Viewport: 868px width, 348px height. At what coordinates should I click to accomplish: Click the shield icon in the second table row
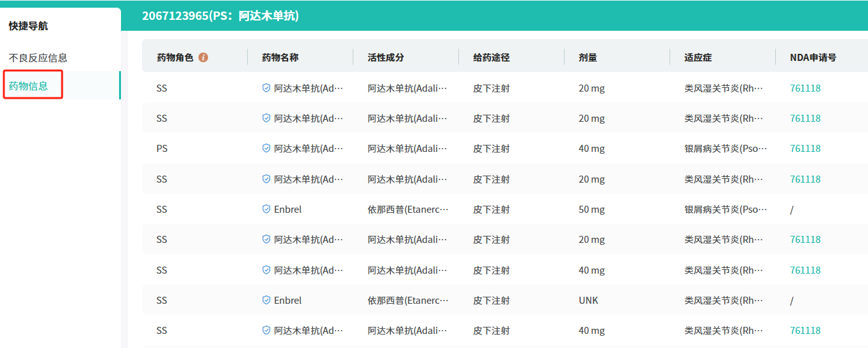266,118
